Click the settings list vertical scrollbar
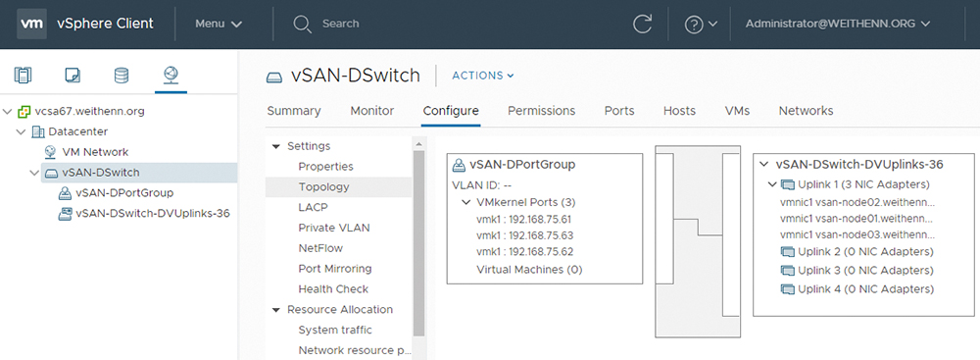980x360 pixels. point(418,244)
